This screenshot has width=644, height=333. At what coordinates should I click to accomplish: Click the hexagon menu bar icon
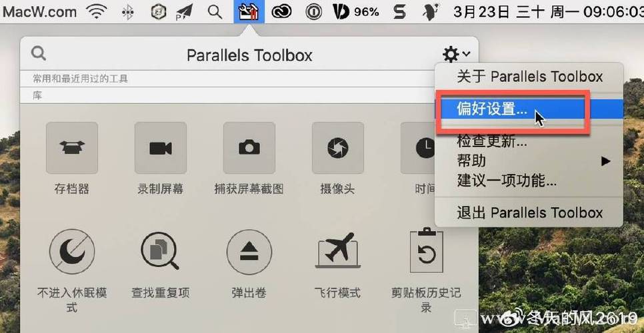[158, 12]
